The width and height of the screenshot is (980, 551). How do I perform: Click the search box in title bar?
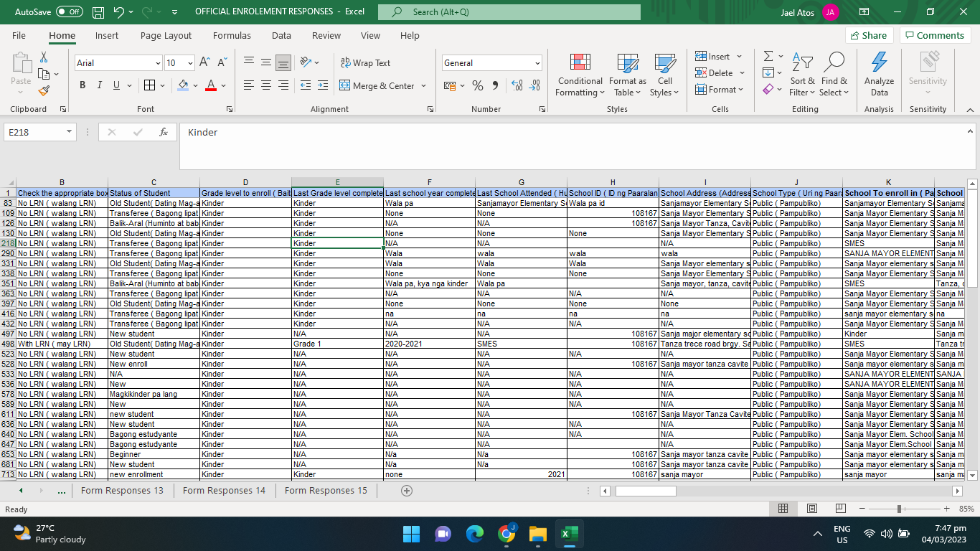point(509,12)
